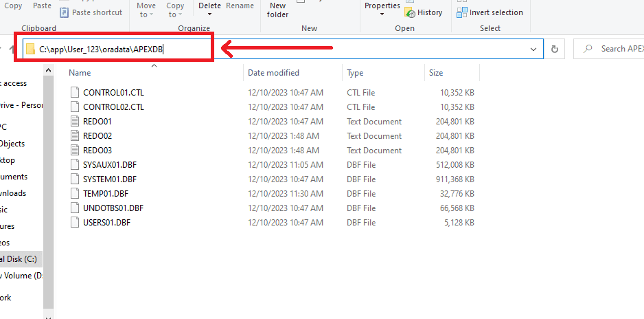Select Local Disk (C:) in navigation pane
The height and width of the screenshot is (319, 644).
pos(21,259)
